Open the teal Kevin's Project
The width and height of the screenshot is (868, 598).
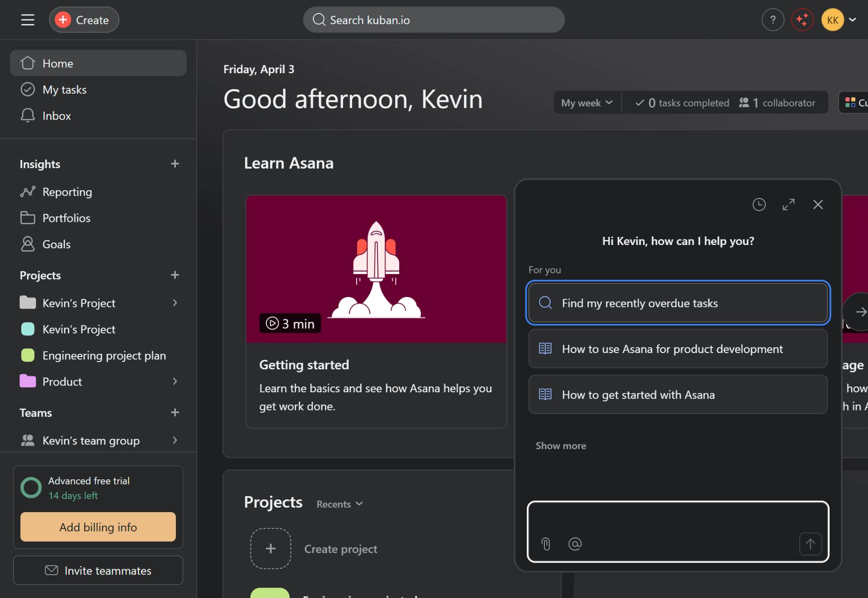click(98, 330)
